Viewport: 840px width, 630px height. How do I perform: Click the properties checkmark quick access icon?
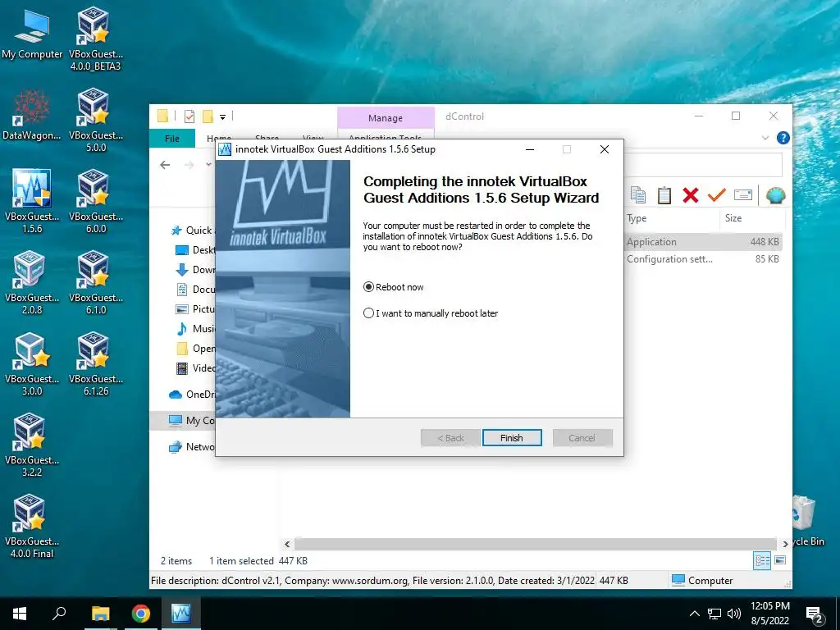189,116
